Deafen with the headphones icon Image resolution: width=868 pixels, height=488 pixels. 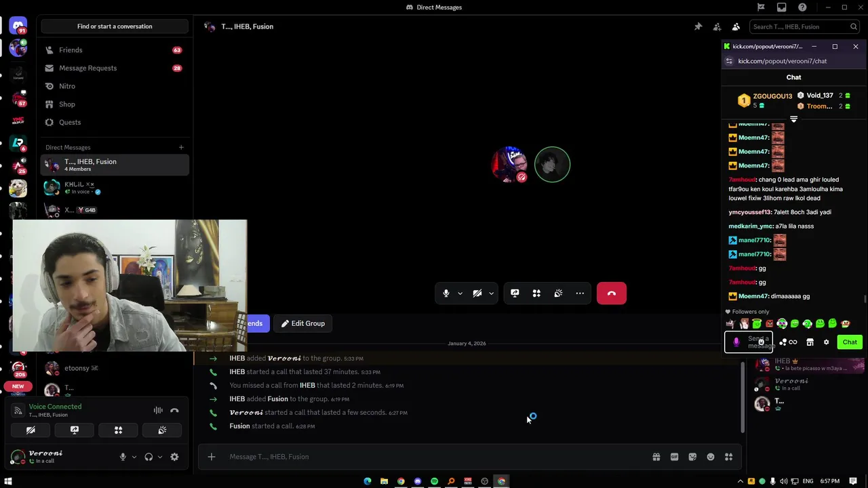pos(149,457)
